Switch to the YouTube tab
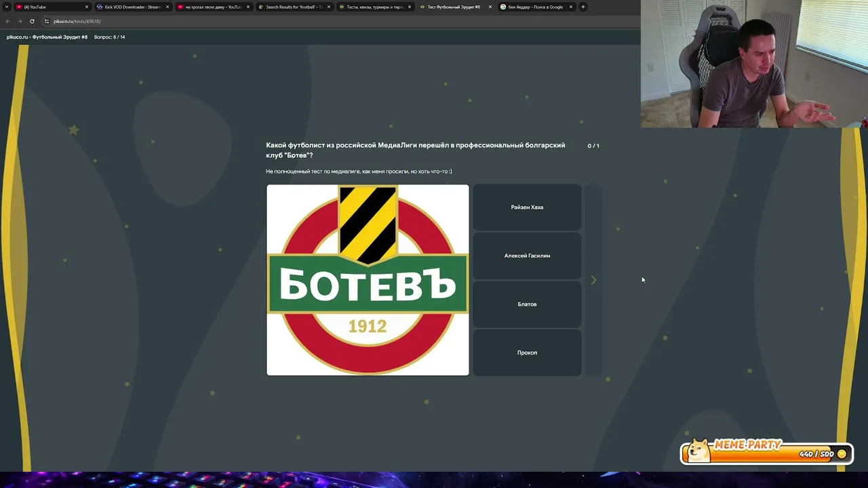Image resolution: width=868 pixels, height=488 pixels. click(52, 7)
